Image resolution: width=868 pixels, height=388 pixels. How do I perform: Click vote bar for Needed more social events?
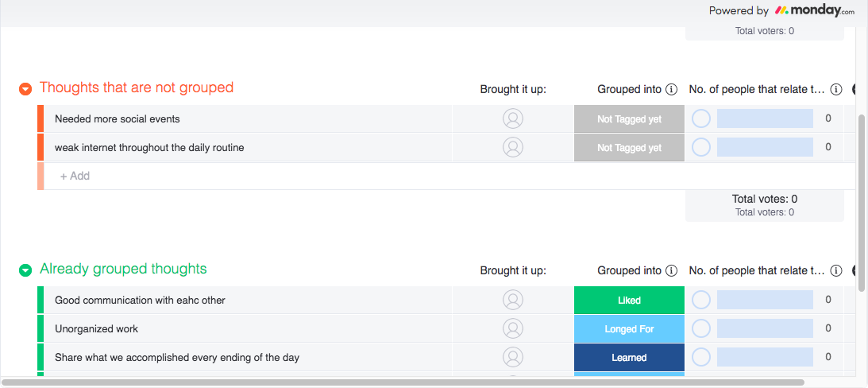click(x=765, y=118)
